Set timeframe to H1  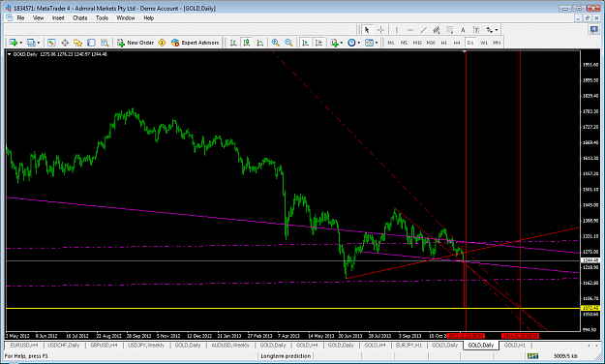coord(444,43)
